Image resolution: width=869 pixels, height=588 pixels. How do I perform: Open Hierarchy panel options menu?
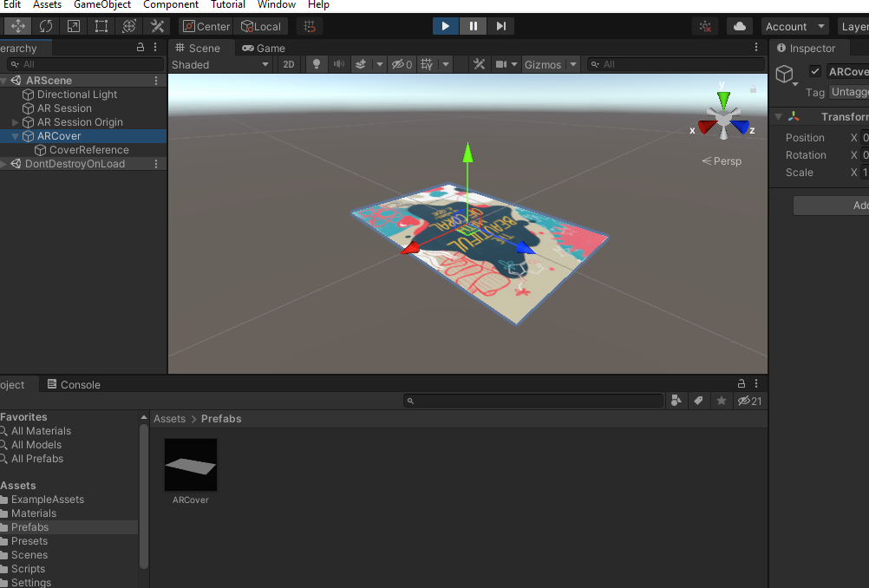(x=155, y=48)
